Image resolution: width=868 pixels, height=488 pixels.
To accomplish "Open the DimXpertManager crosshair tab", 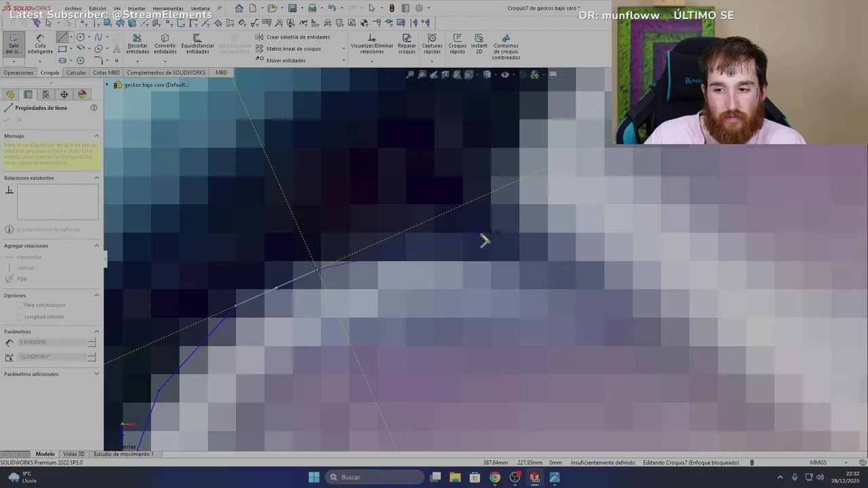I will (x=64, y=95).
